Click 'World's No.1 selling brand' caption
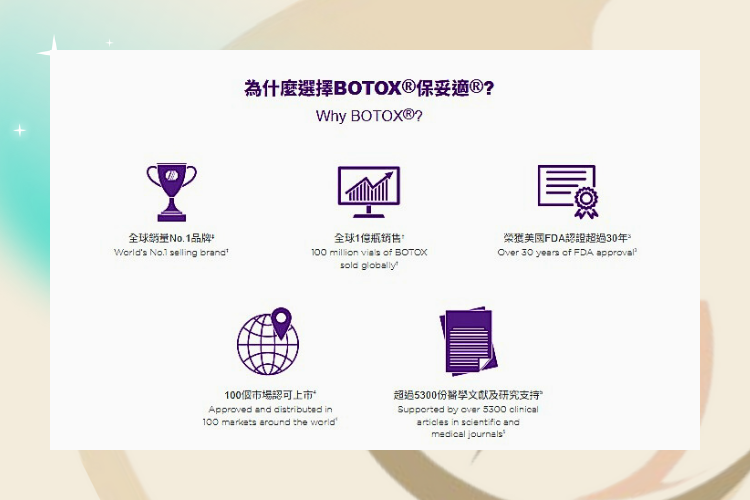The image size is (750, 500). pyautogui.click(x=171, y=252)
